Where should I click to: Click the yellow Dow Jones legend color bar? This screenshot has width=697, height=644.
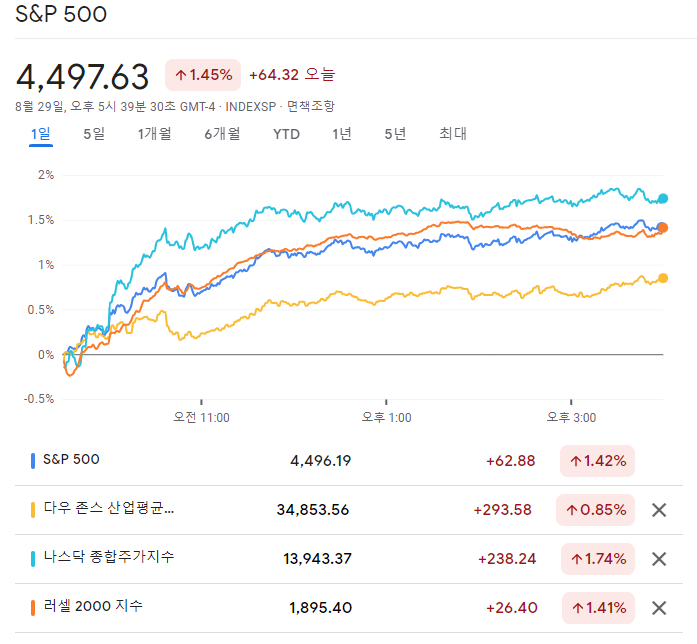click(32, 510)
